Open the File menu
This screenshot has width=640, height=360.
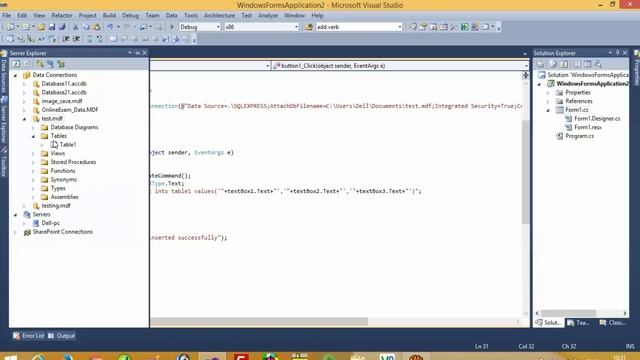click(7, 16)
